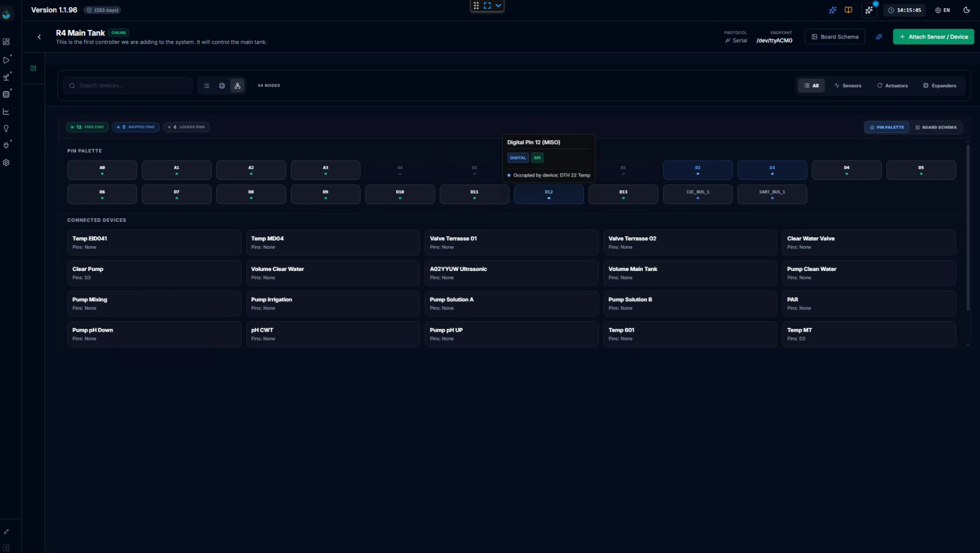Toggle the Board Schema view in pin panel

[x=936, y=127]
